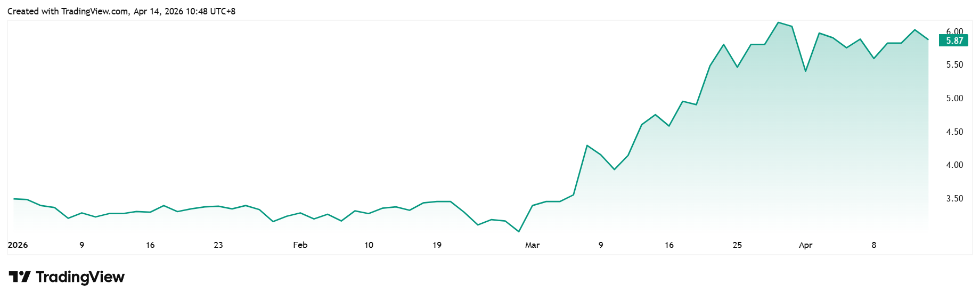This screenshot has width=980, height=299.
Task: Click the green 5.87 current price tag
Action: click(x=954, y=41)
